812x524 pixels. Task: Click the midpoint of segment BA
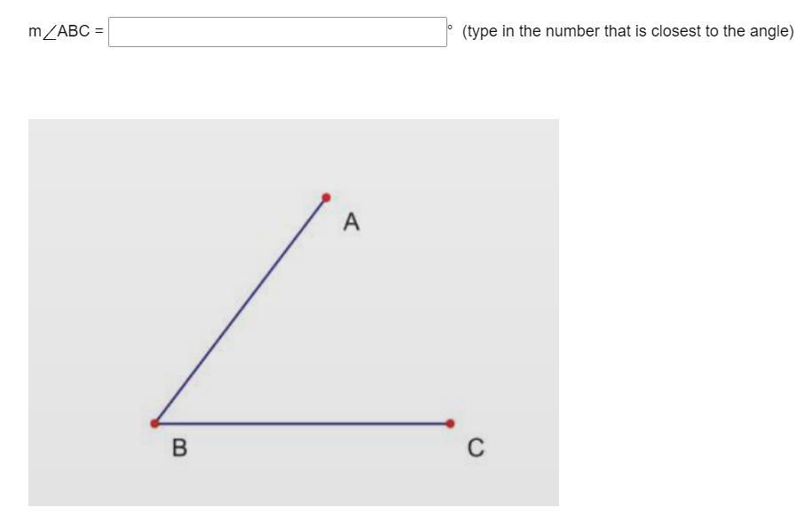[240, 311]
